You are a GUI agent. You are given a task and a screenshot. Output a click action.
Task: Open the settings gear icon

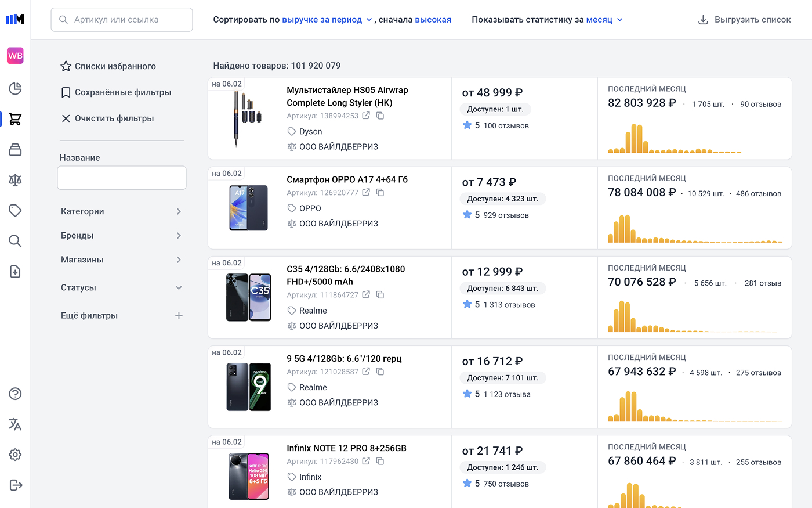15,455
